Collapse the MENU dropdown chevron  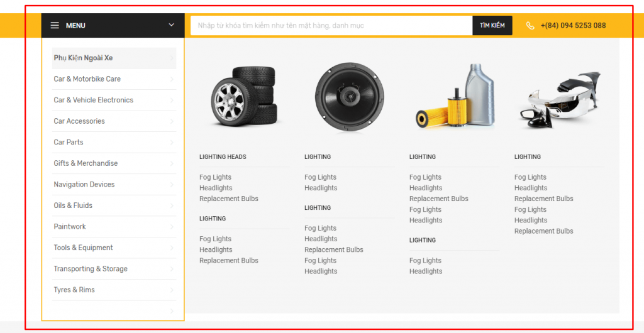click(x=171, y=25)
